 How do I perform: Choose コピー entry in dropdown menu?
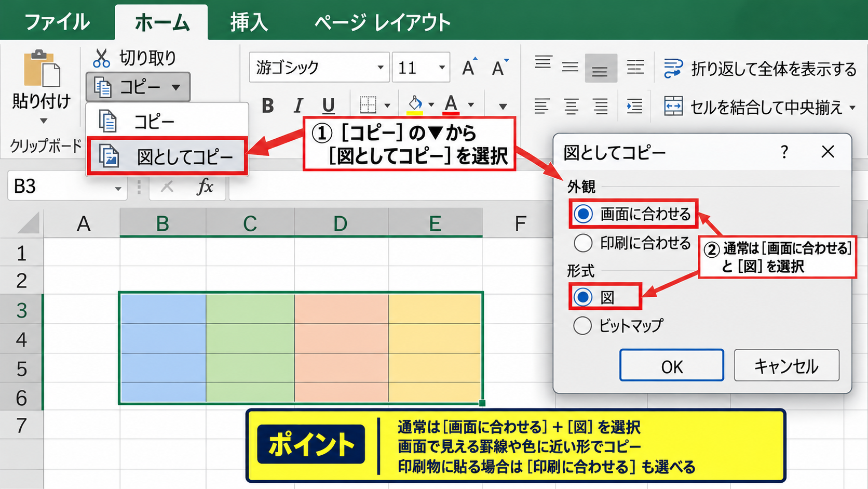167,122
